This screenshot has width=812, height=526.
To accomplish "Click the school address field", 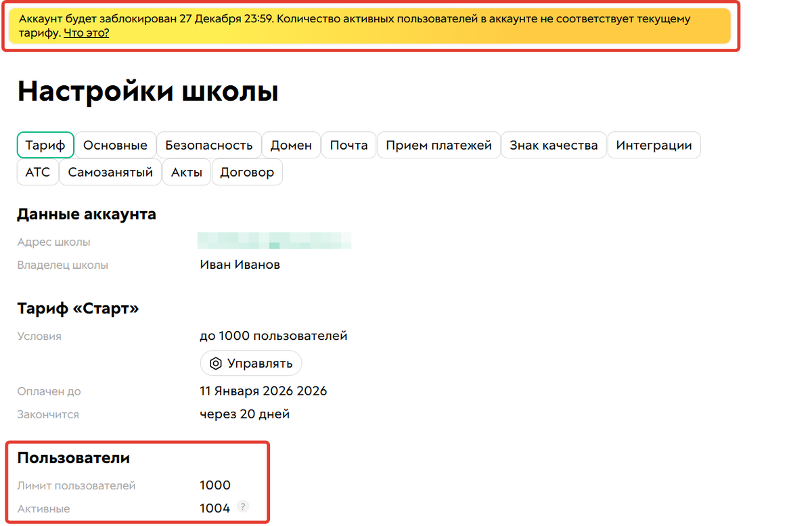I will (x=274, y=240).
